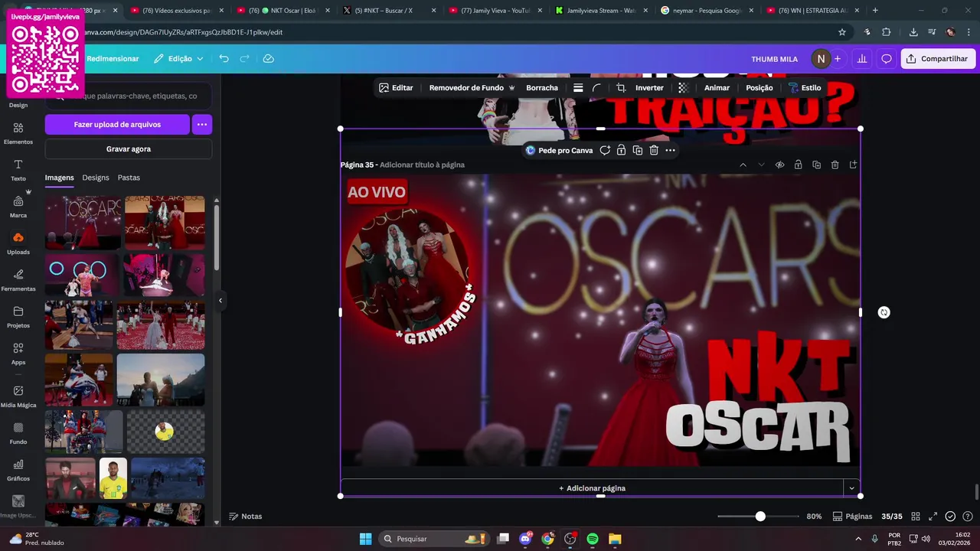
Task: Click the cloud save status icon
Action: (x=268, y=58)
